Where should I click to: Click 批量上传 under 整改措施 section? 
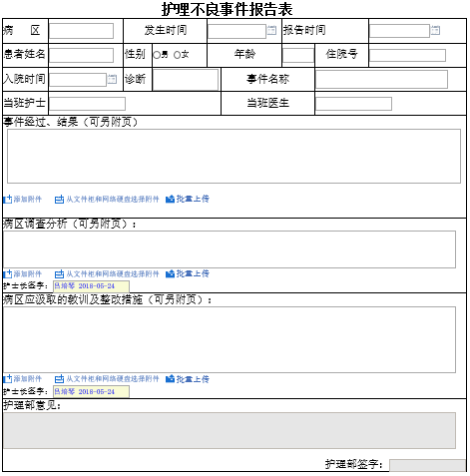point(188,379)
